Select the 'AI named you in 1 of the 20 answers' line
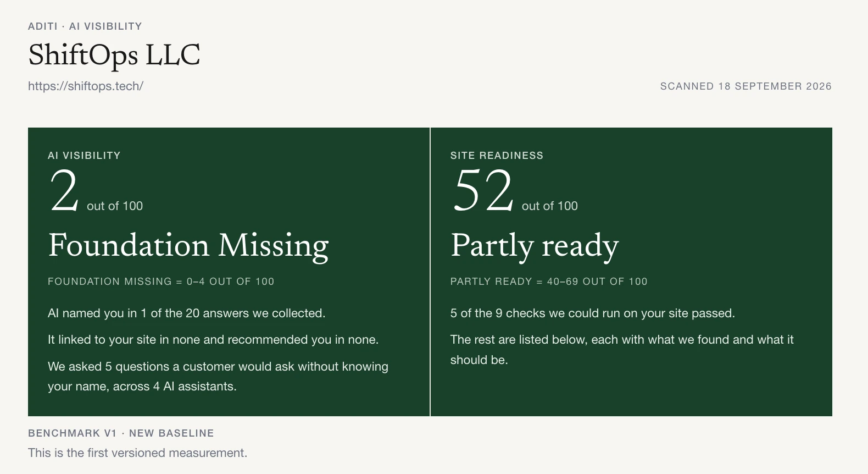Image resolution: width=868 pixels, height=474 pixels. click(187, 313)
